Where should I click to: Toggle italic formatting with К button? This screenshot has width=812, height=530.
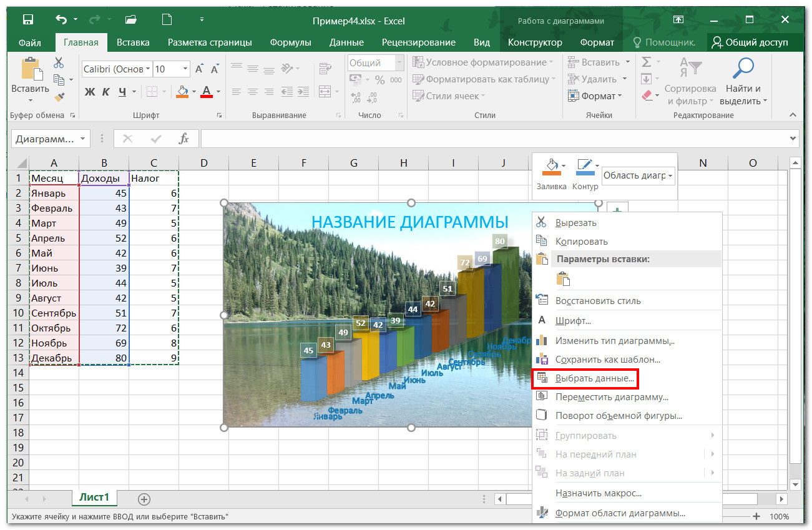[106, 92]
